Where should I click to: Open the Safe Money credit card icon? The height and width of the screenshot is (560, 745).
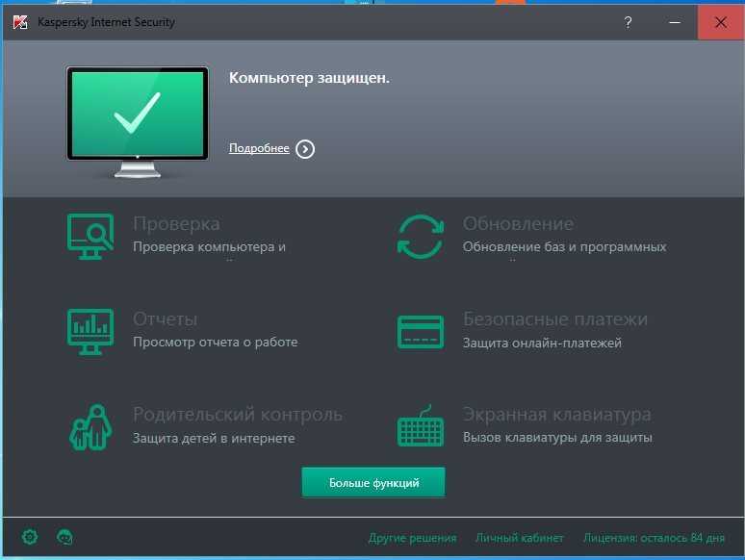[x=421, y=332]
